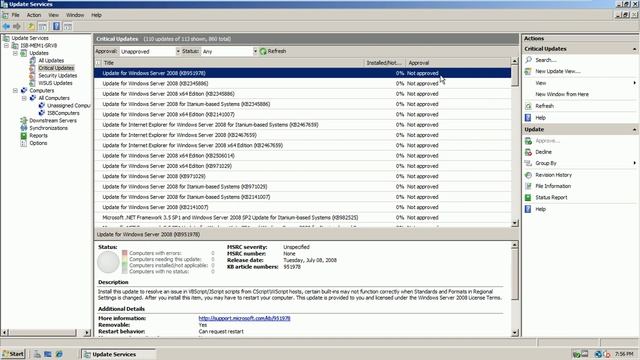Toggle the action pane toolbar icon
Image resolution: width=640 pixels, height=360 pixels.
[68, 27]
